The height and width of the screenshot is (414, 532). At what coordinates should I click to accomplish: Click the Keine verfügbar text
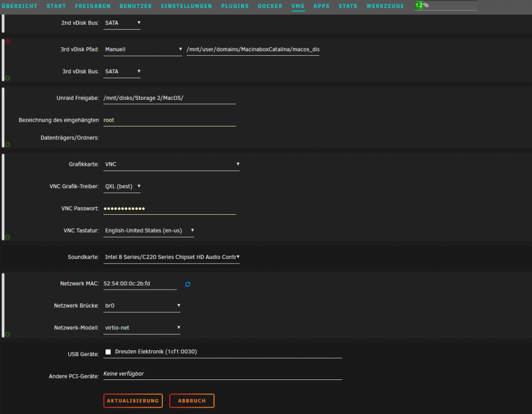123,374
